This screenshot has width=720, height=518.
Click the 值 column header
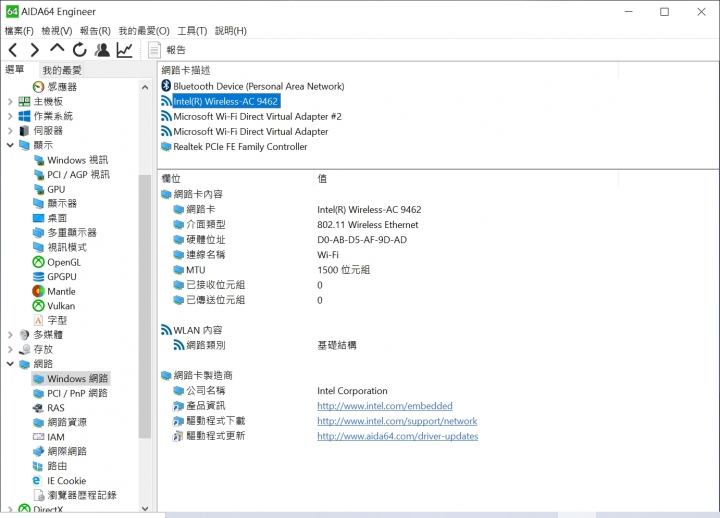pyautogui.click(x=466, y=178)
